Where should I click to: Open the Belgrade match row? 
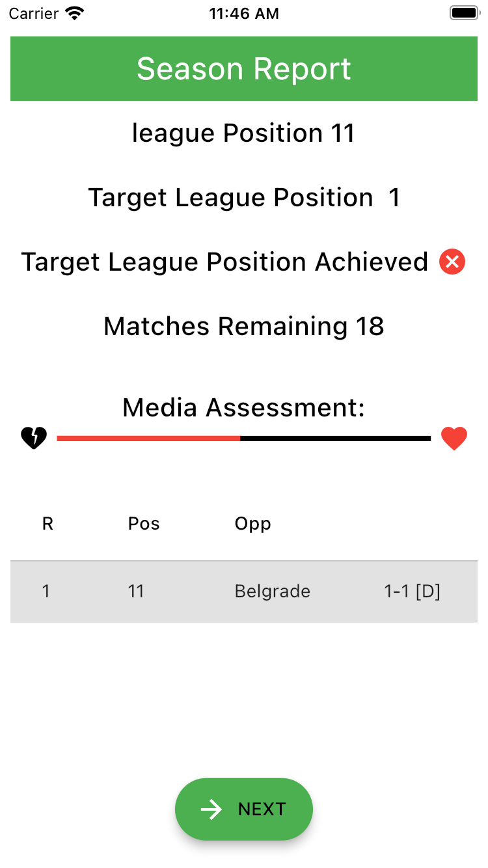pyautogui.click(x=244, y=591)
